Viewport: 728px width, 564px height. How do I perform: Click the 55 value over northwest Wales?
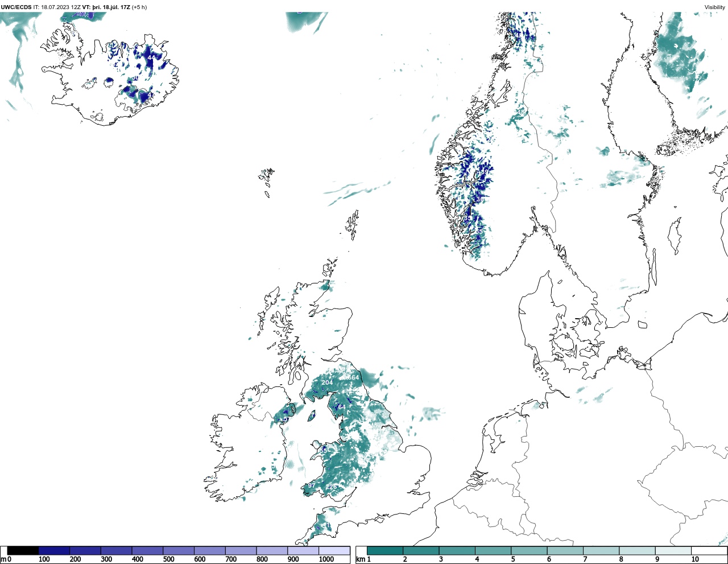(x=323, y=450)
